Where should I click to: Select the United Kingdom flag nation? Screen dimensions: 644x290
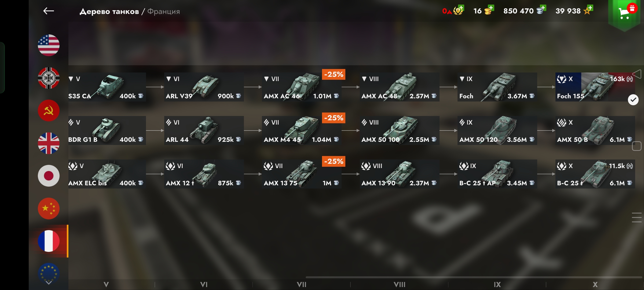click(x=49, y=143)
